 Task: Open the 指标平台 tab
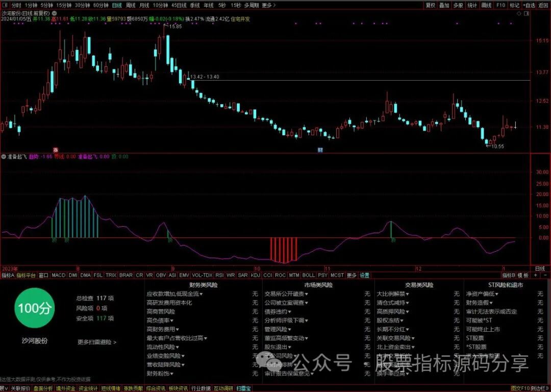[x=26, y=275]
